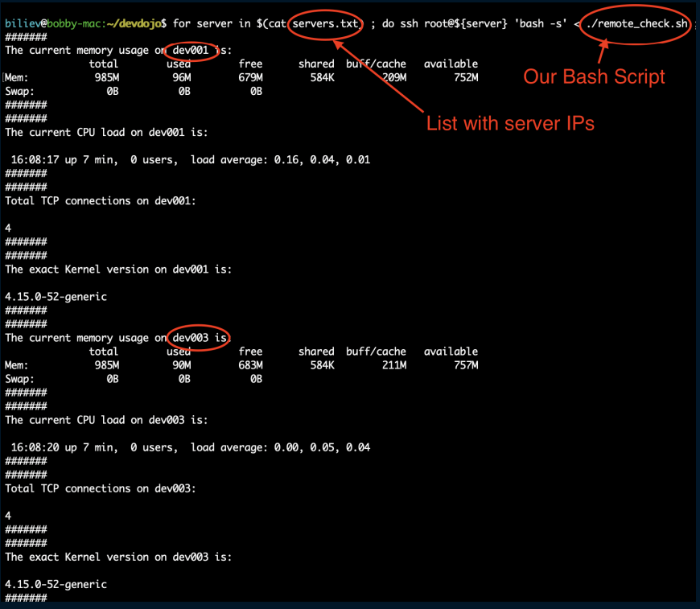Click "4.15.0-52-generic" below the dev003 kernel line
Viewport: 700px width, 609px height.
pos(56,584)
